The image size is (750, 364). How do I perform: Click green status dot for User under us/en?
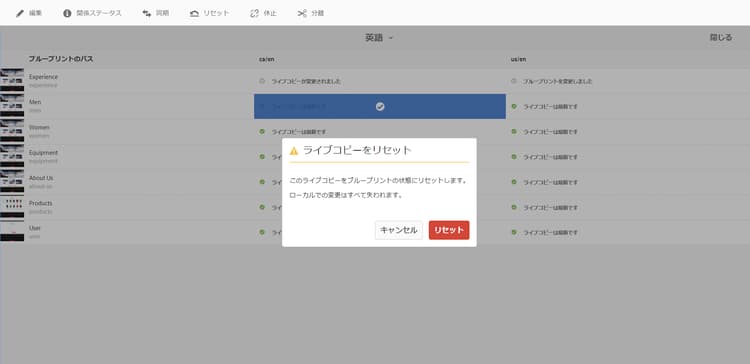tap(514, 232)
